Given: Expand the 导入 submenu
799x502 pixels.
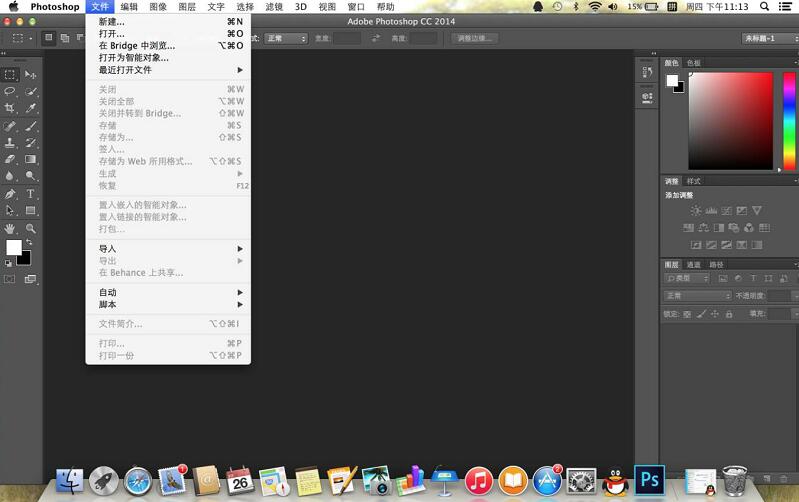Looking at the screenshot, I should (x=170, y=249).
